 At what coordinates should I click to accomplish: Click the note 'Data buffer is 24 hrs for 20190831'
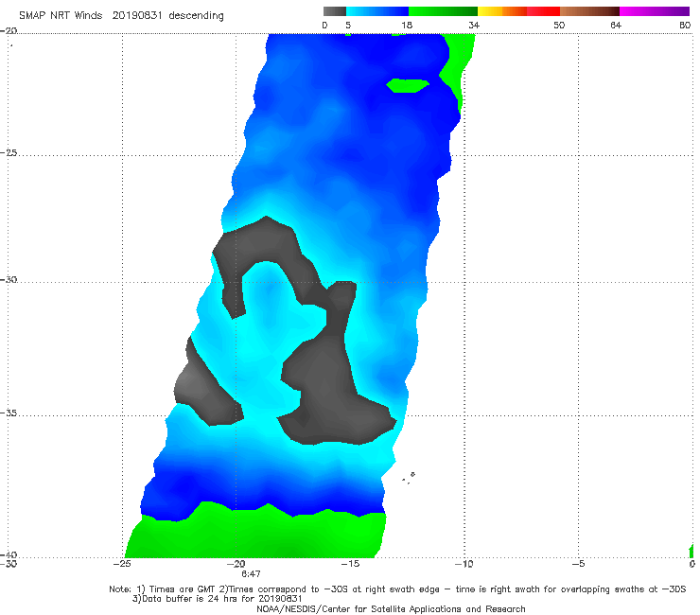tap(218, 599)
